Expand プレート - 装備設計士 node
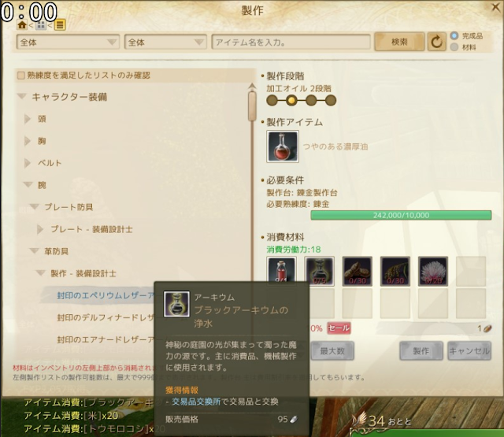 click(40, 229)
